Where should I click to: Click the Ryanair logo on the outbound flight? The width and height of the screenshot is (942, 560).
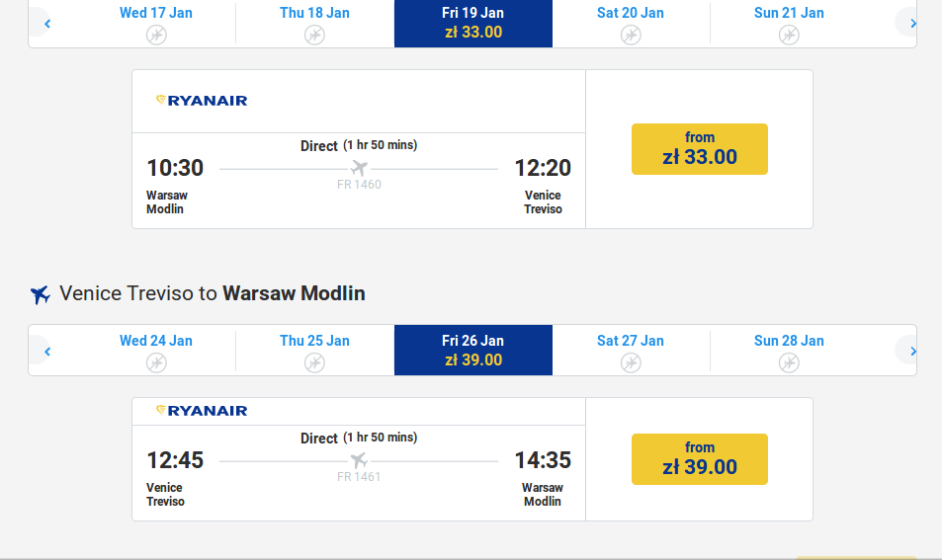tap(202, 101)
